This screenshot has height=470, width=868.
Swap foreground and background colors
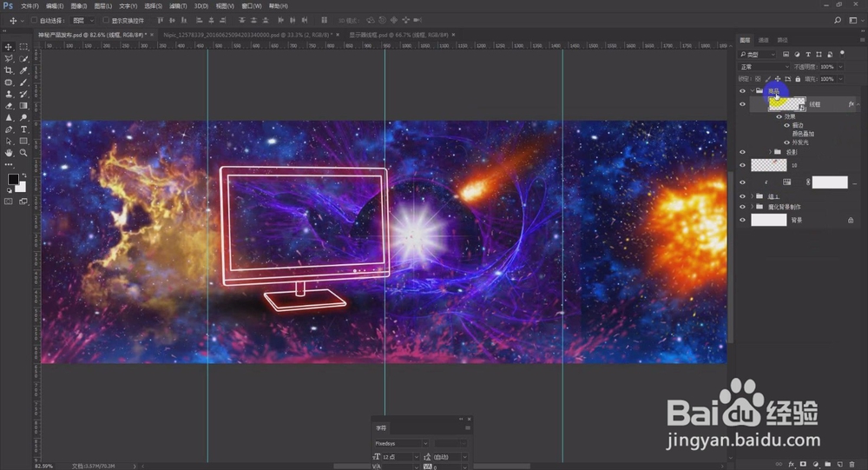pyautogui.click(x=23, y=175)
